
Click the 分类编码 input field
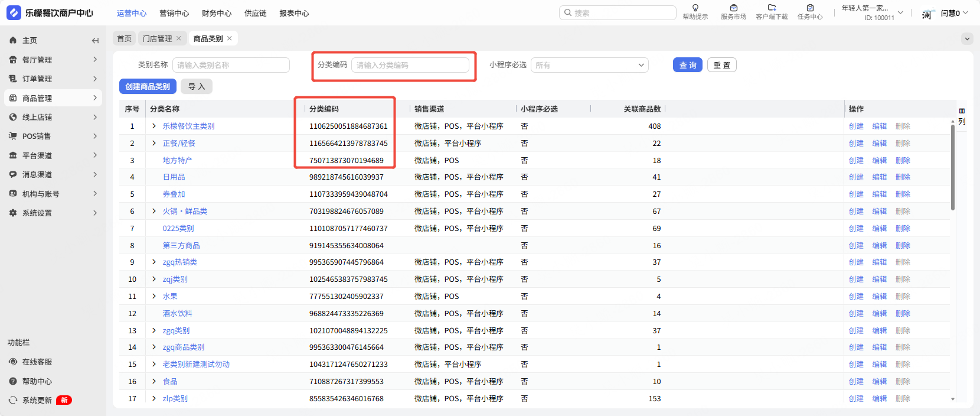(410, 65)
